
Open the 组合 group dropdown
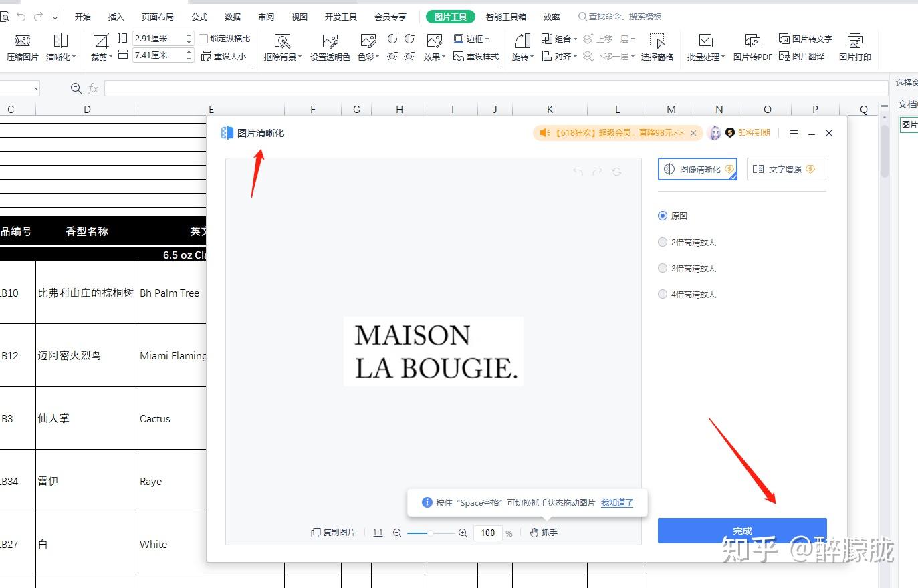(559, 39)
